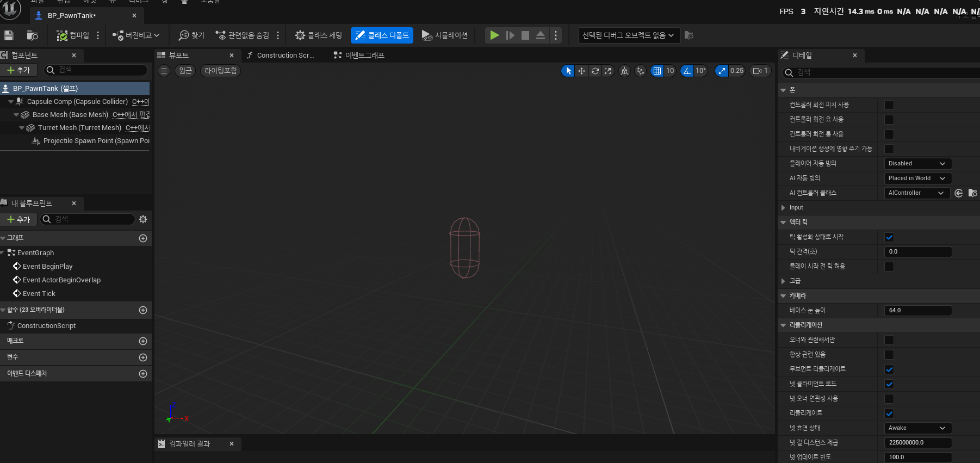Image resolution: width=980 pixels, height=463 pixels.
Task: Open play mode options three-dot menu
Action: point(556,35)
